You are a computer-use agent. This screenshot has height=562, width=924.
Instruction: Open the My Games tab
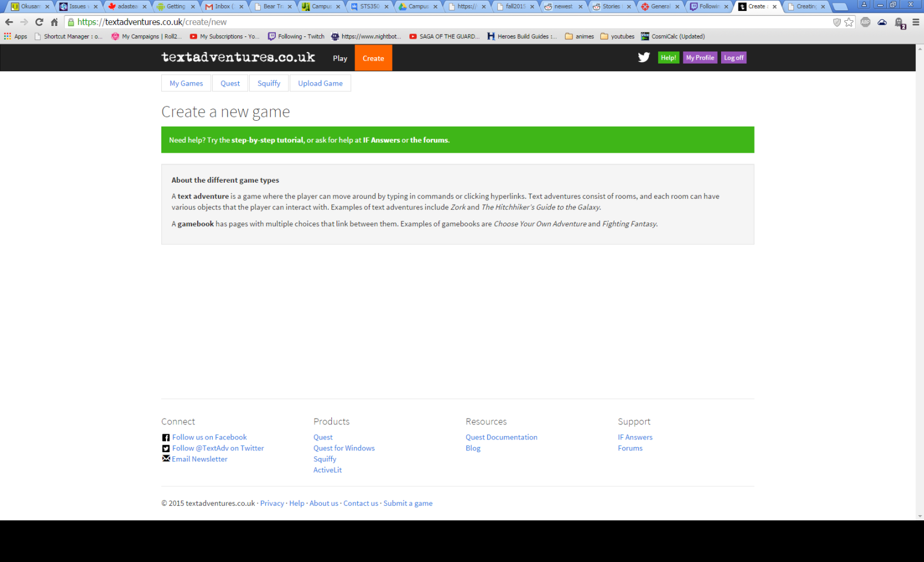coord(186,83)
